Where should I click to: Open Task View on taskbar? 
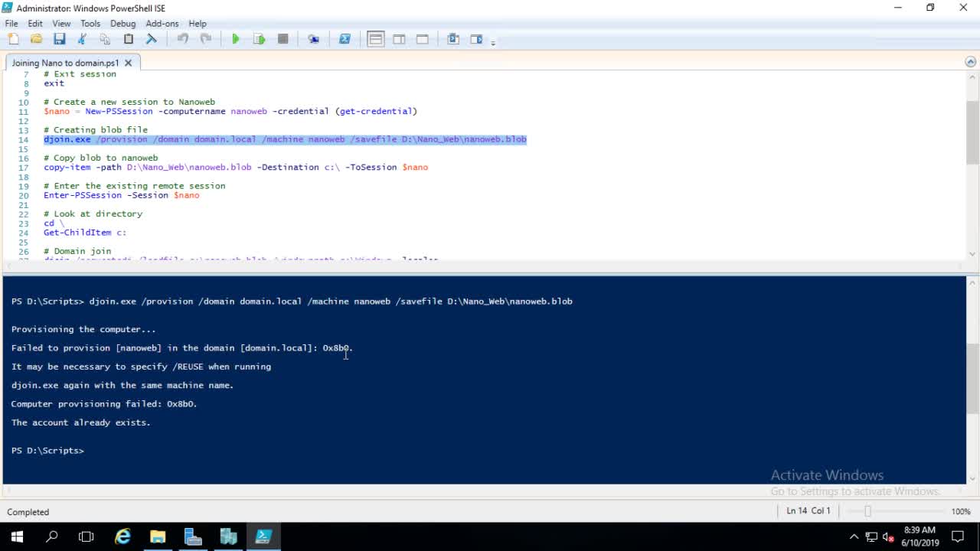[86, 536]
